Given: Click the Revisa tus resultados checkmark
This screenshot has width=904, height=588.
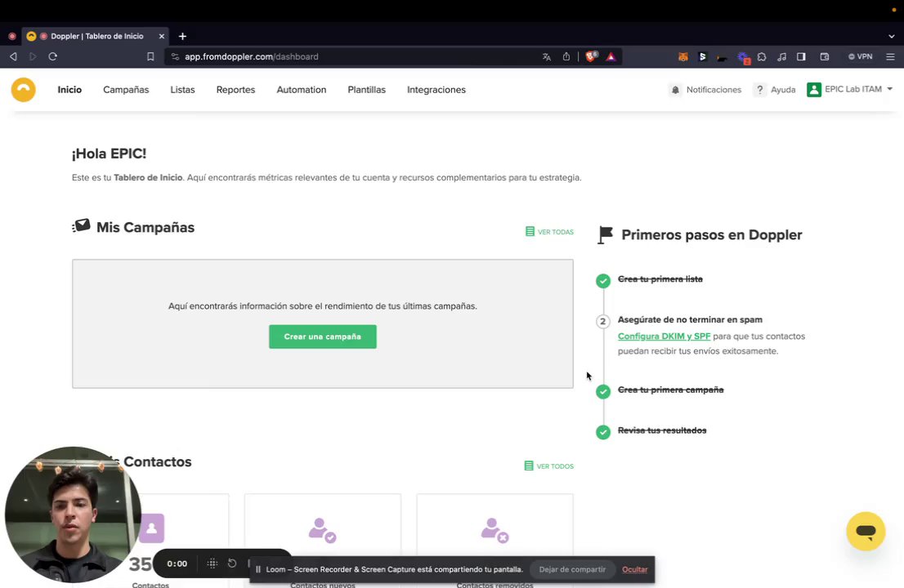Looking at the screenshot, I should click(x=603, y=432).
